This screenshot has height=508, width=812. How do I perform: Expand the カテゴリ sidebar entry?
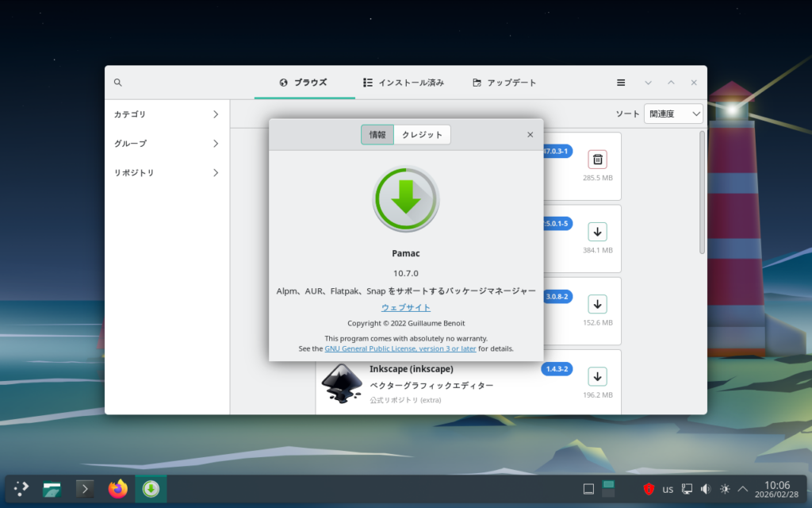point(167,114)
